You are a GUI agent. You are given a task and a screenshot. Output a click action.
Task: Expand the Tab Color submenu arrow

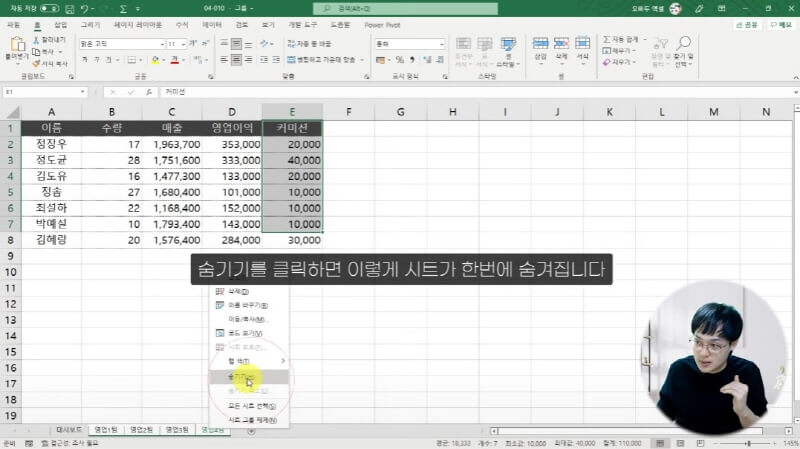pos(283,361)
